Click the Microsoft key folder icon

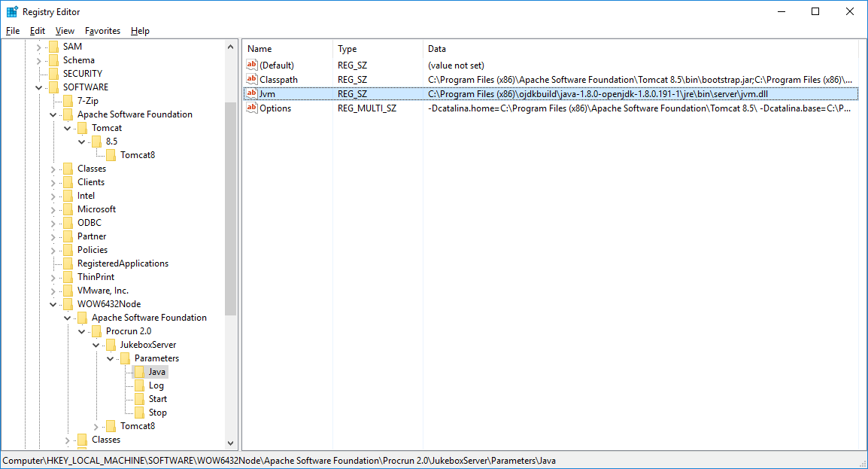(68, 209)
